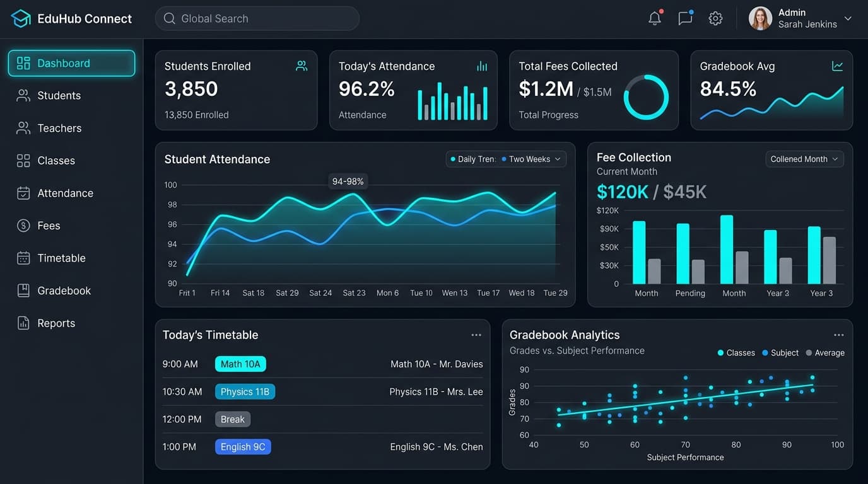Click the Fees dollar icon in sidebar
This screenshot has width=868, height=484.
tap(23, 226)
